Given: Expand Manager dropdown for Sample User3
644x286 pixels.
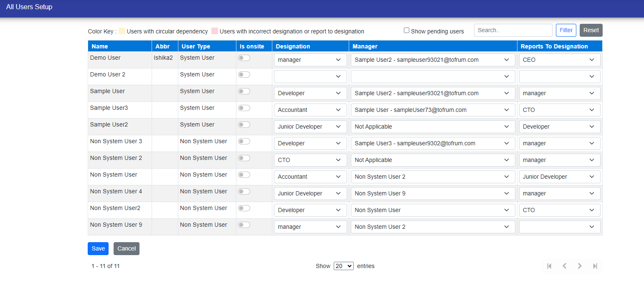Looking at the screenshot, I should [x=433, y=110].
